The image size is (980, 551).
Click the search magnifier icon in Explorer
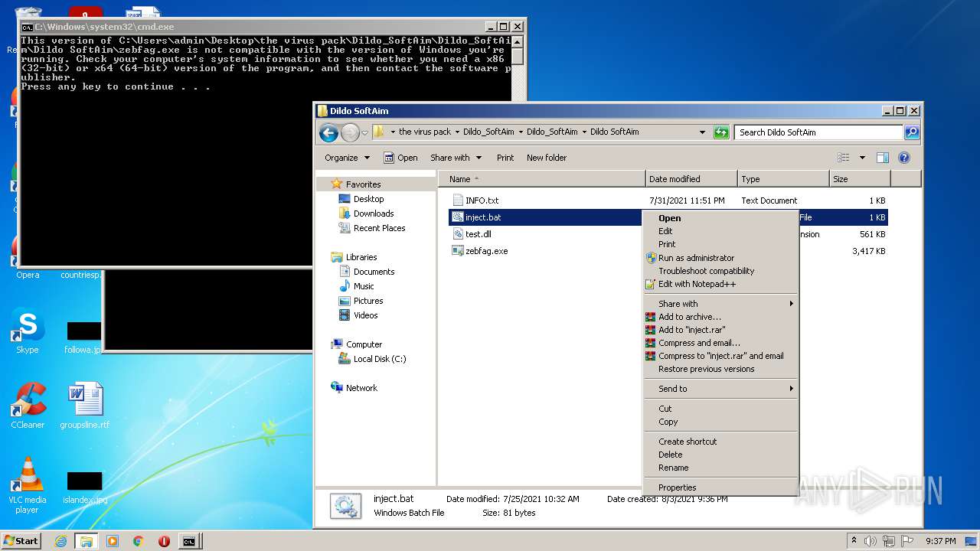point(911,132)
